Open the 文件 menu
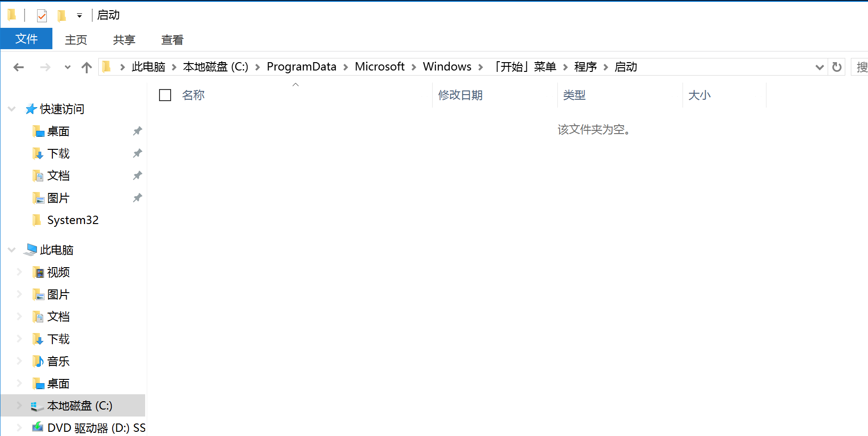Screen dimensions: 868x436 coord(26,39)
